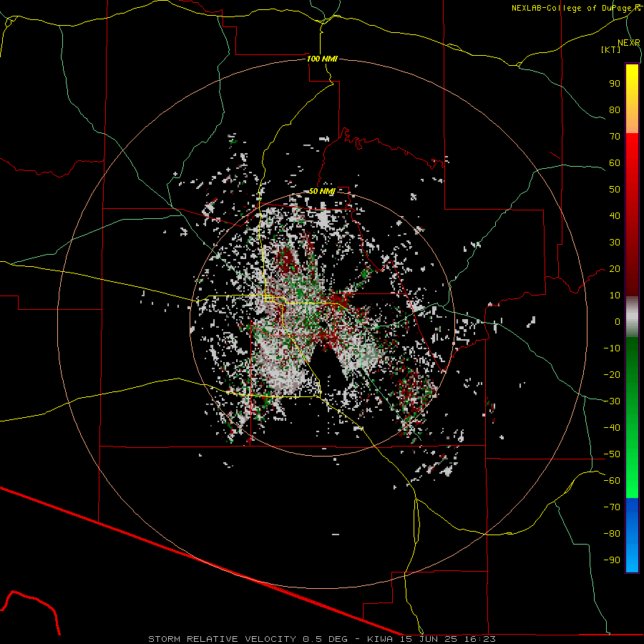
Task: Click the 0 value on the velocity scale
Action: click(618, 322)
